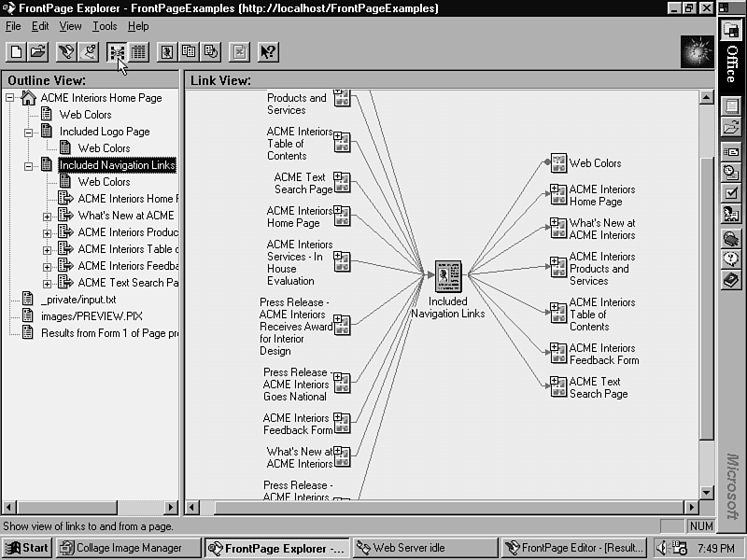Toggle the Links Inside Page toolbar button

pos(212,52)
